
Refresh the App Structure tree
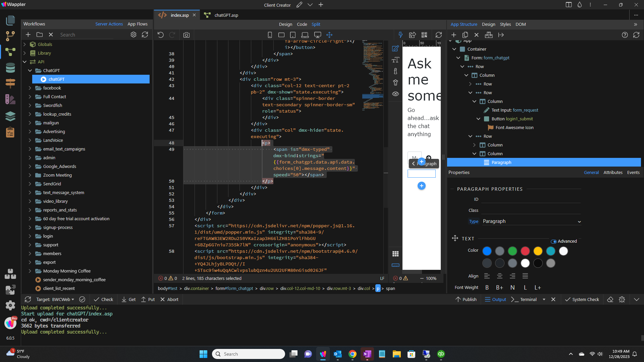637,35
